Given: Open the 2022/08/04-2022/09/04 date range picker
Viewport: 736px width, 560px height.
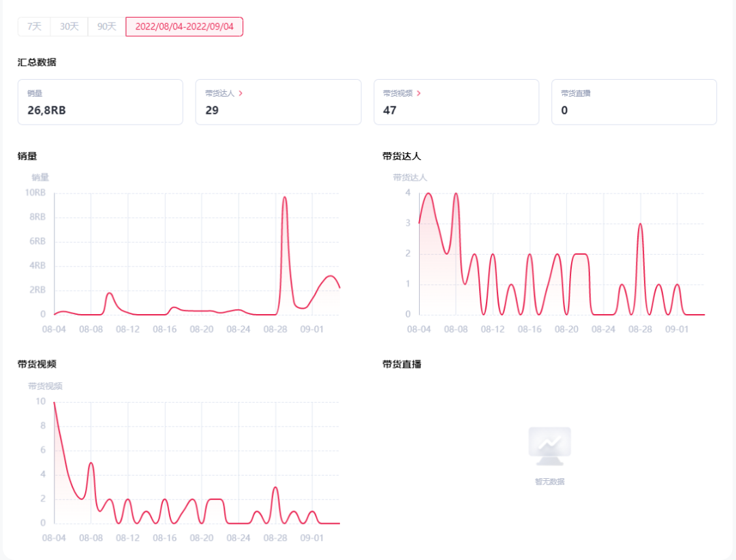Looking at the screenshot, I should pyautogui.click(x=184, y=27).
